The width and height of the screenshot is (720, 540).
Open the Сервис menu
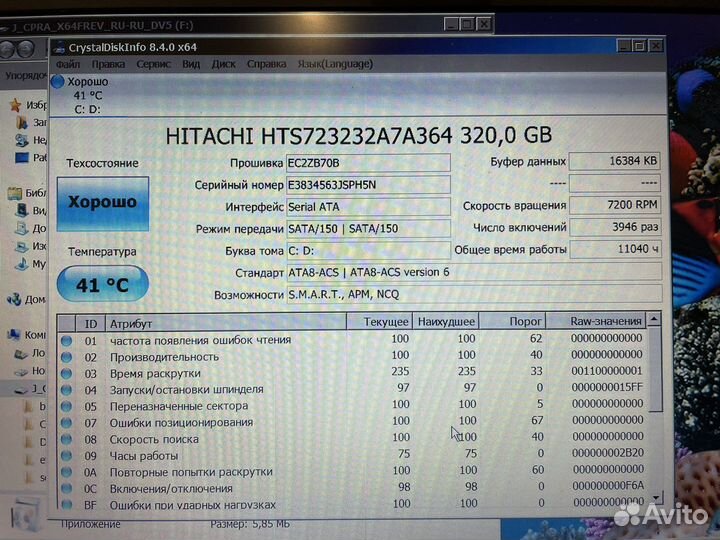(153, 64)
